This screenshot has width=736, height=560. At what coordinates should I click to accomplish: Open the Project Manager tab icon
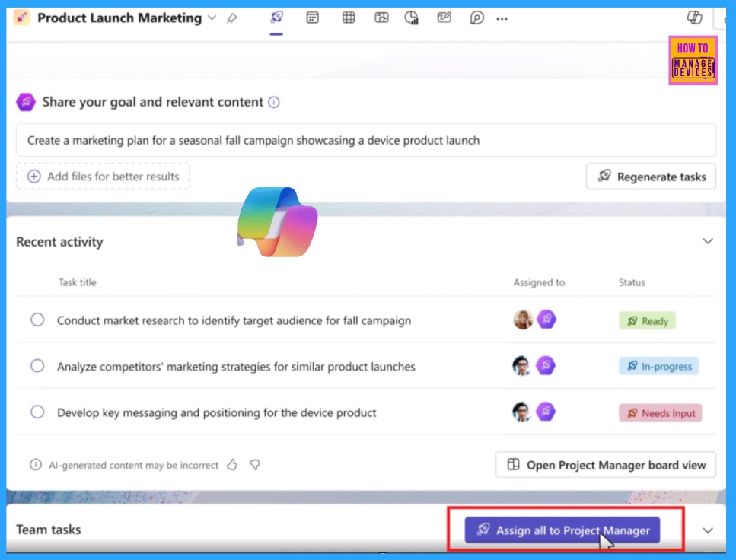coord(276,17)
